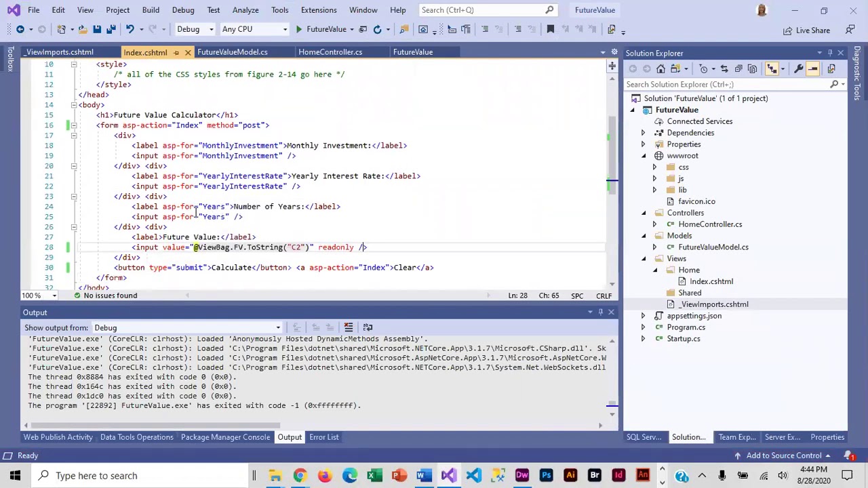This screenshot has width=868, height=488.
Task: Switch to the Error List tab
Action: (x=323, y=437)
